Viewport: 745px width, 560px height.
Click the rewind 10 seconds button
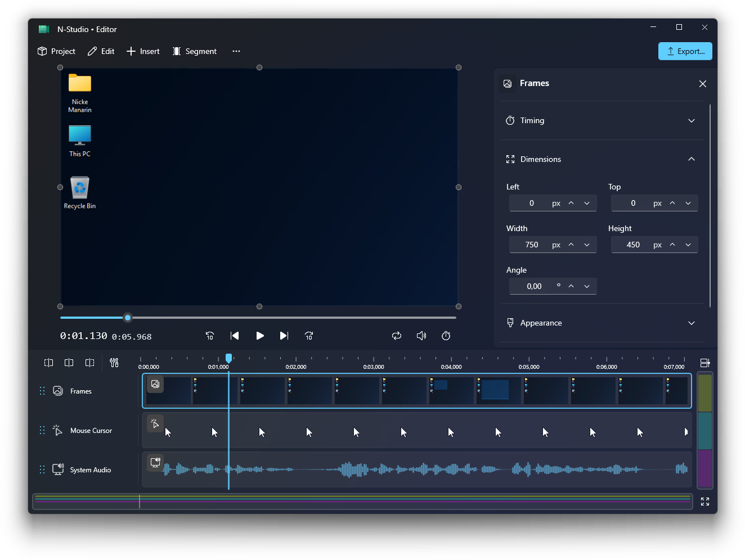point(210,336)
